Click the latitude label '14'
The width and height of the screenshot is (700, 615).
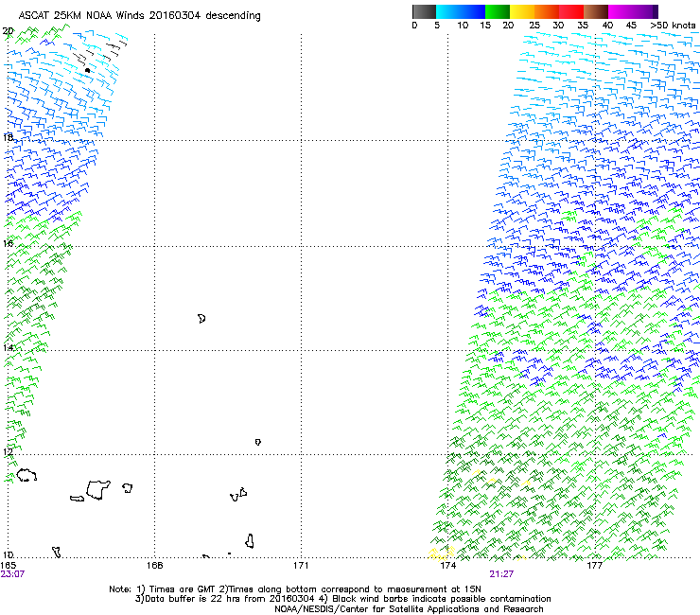tap(8, 347)
